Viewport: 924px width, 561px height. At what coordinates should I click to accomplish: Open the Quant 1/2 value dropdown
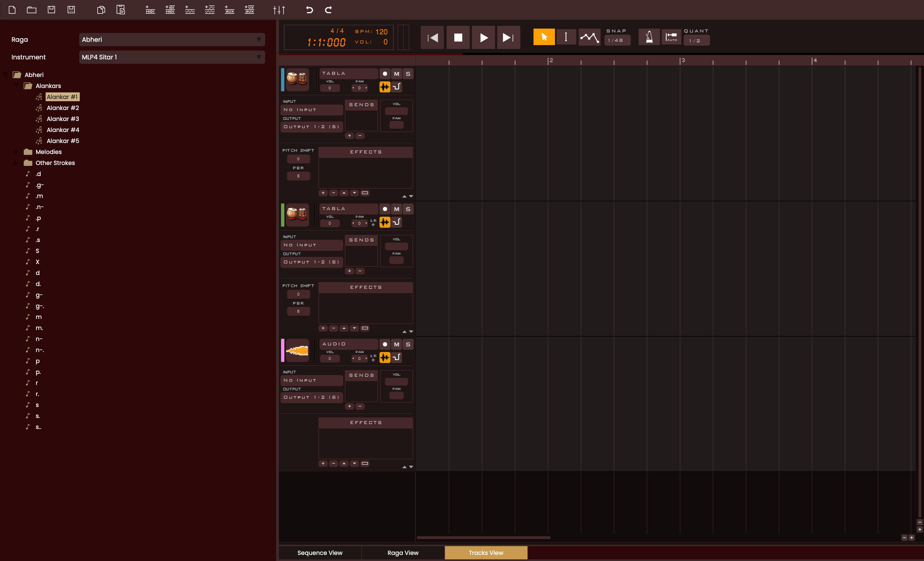696,40
